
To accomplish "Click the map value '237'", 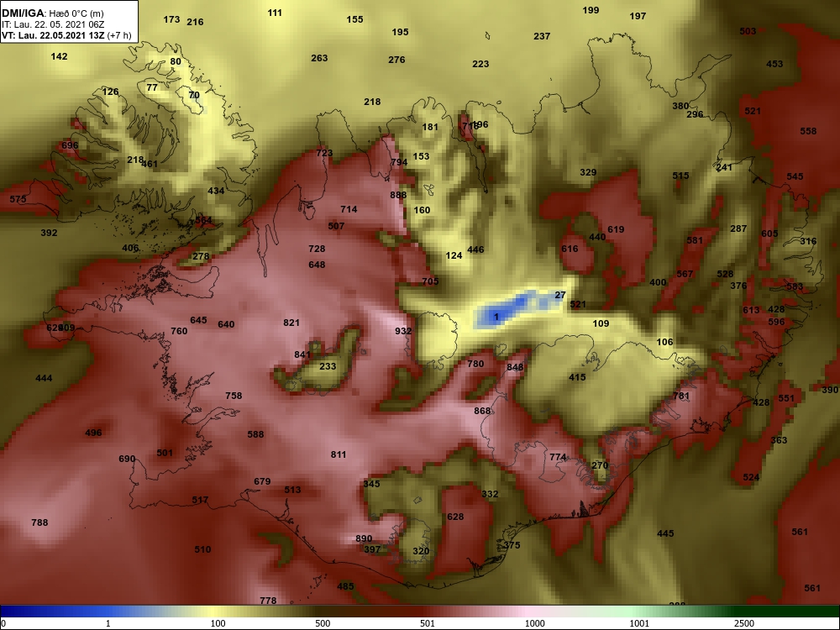I will (x=542, y=36).
